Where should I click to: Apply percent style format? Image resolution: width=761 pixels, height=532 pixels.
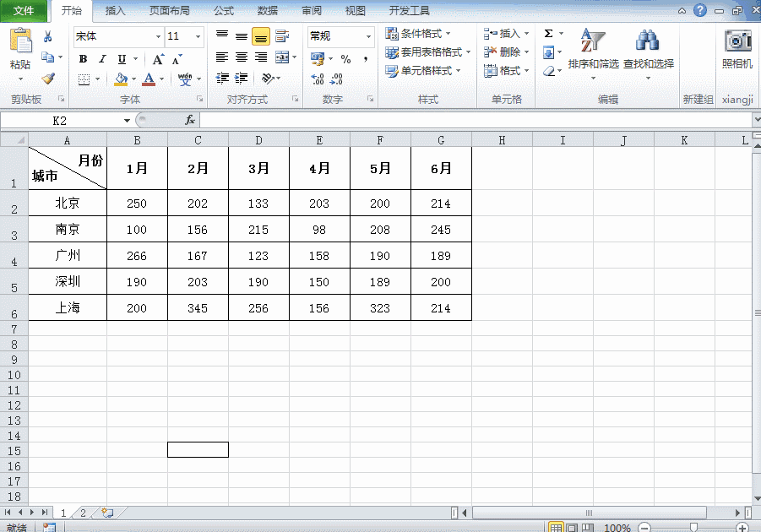click(345, 59)
